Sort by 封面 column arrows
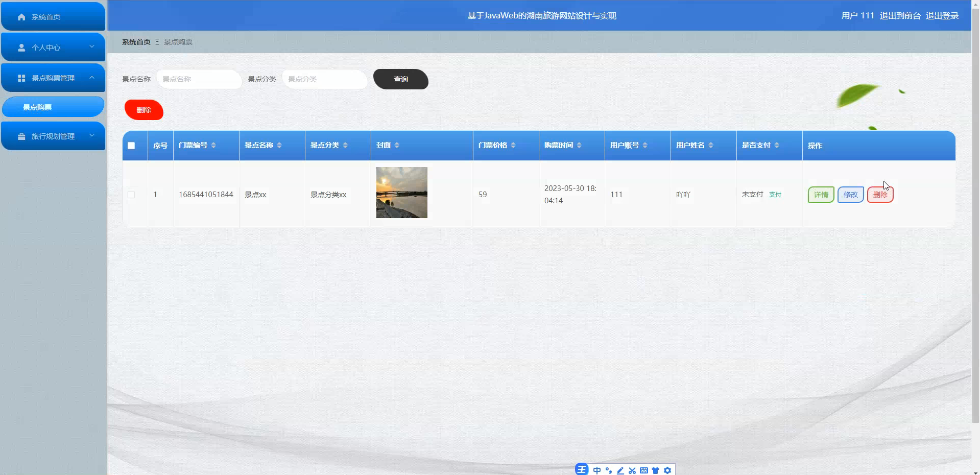This screenshot has height=475, width=980. [397, 146]
